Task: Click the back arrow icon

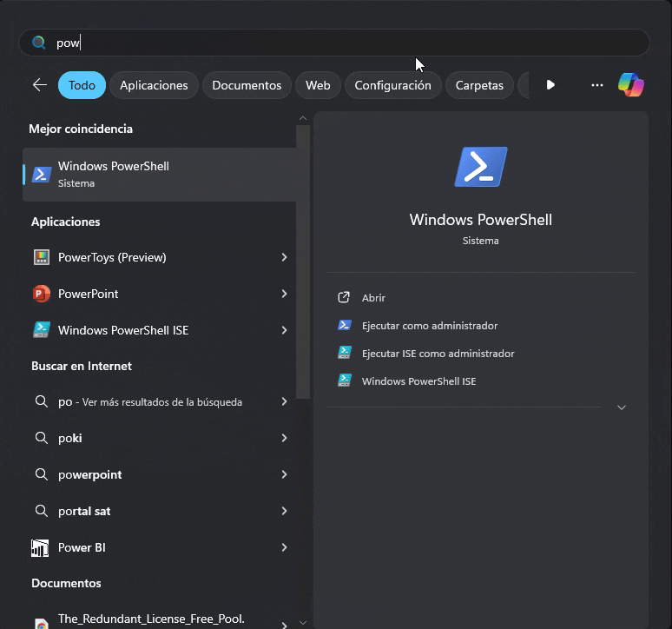Action: 40,85
